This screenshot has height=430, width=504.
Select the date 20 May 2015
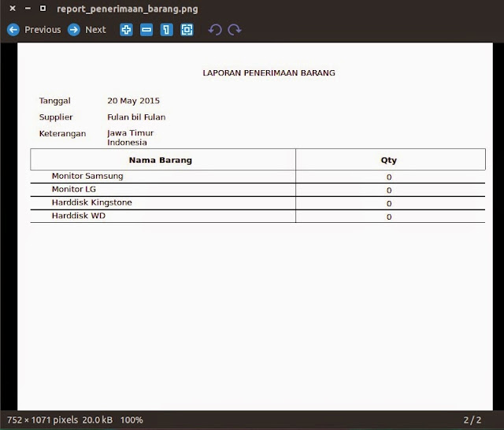pyautogui.click(x=133, y=101)
